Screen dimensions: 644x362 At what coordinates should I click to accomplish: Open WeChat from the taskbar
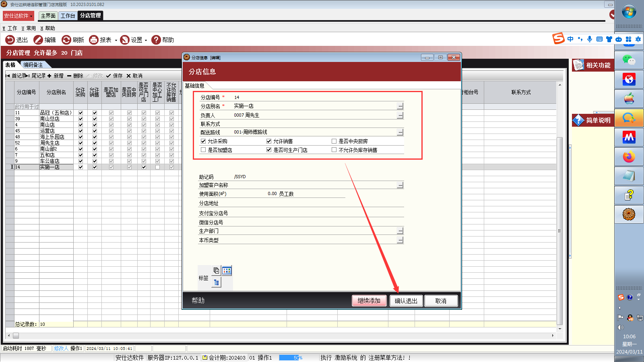tap(629, 60)
